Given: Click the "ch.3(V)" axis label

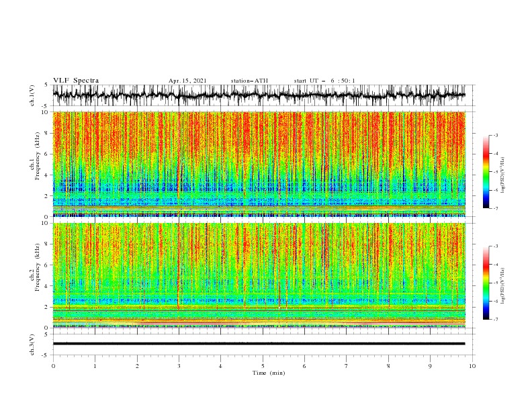Looking at the screenshot, I should (32, 345).
